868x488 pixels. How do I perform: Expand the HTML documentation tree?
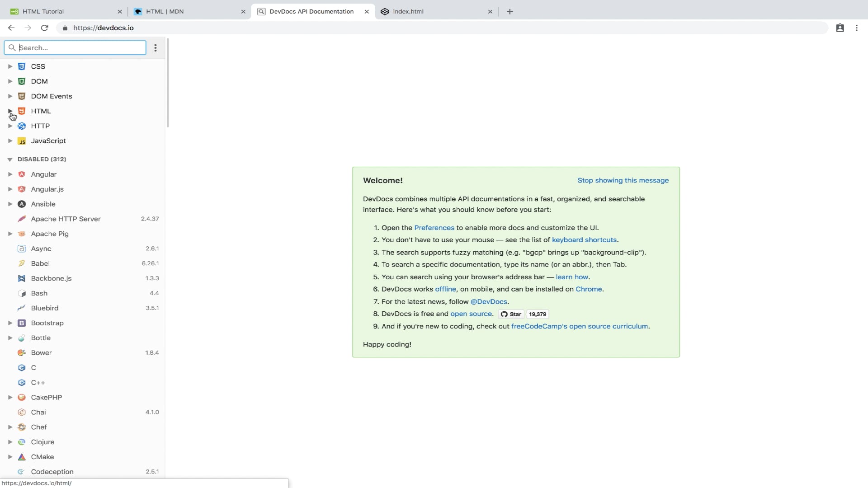pyautogui.click(x=10, y=111)
